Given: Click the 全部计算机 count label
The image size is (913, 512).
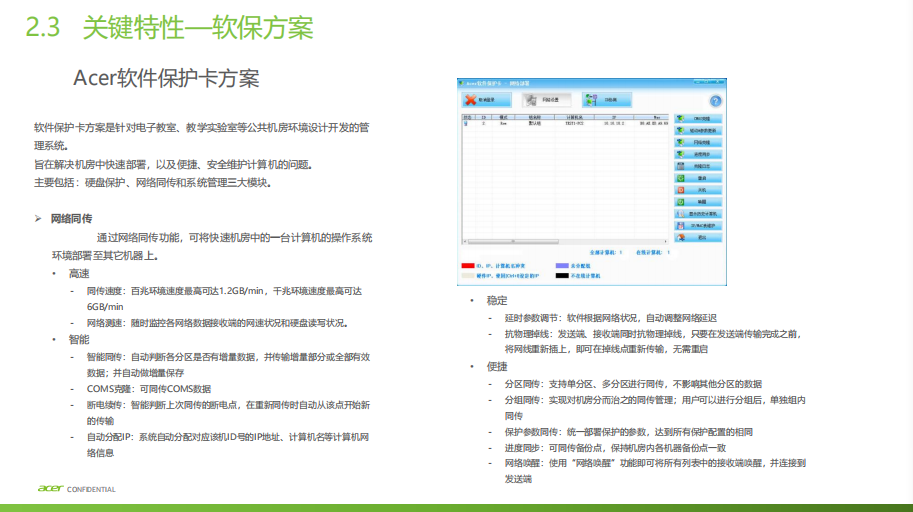Looking at the screenshot, I should point(606,253).
